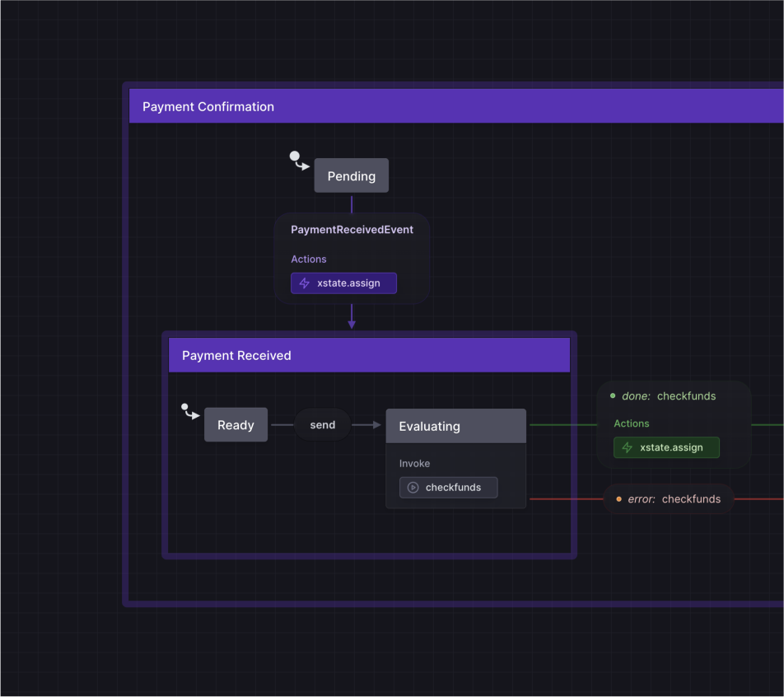Click the play icon on the checkfunds invoke
Screen dimensions: 784x697
point(412,487)
